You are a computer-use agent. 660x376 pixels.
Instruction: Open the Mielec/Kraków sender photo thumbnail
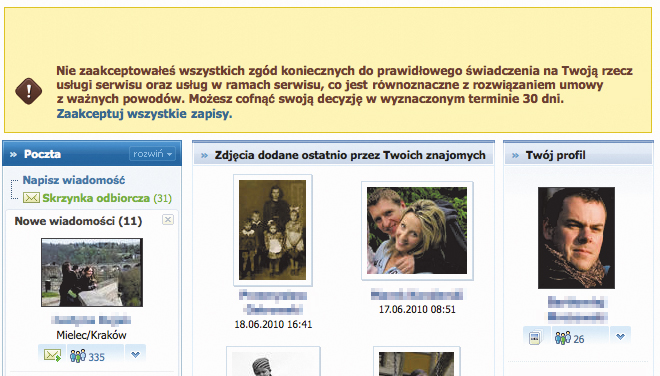(92, 272)
